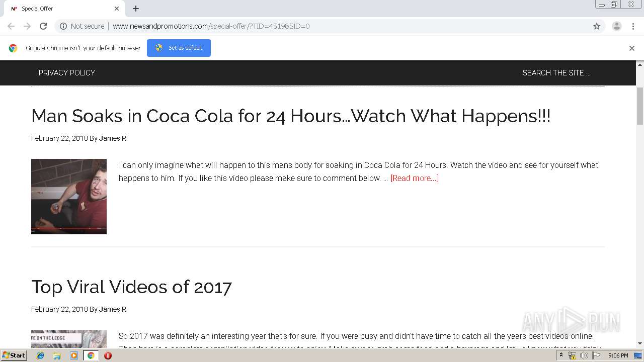Image resolution: width=644 pixels, height=362 pixels.
Task: Click the browser back arrow
Action: pyautogui.click(x=11, y=26)
